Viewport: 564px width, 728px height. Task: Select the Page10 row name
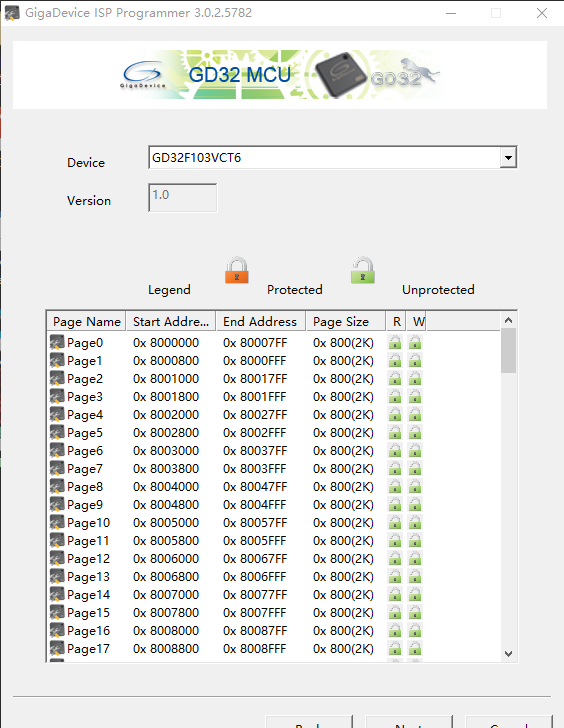tap(88, 523)
